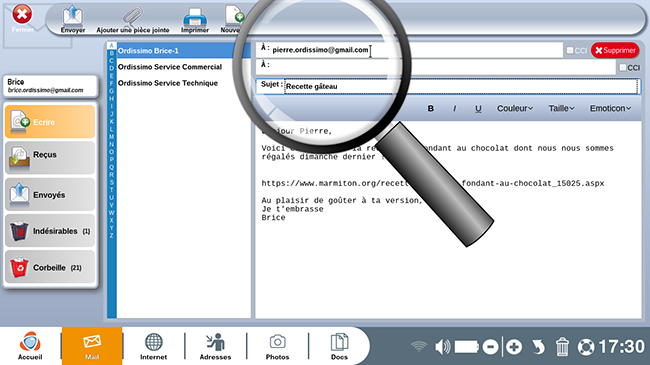Click the Sujet subject input field

[x=461, y=86]
